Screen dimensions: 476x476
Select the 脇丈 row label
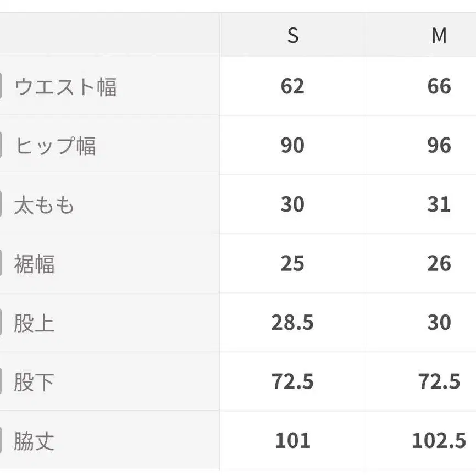pyautogui.click(x=34, y=441)
